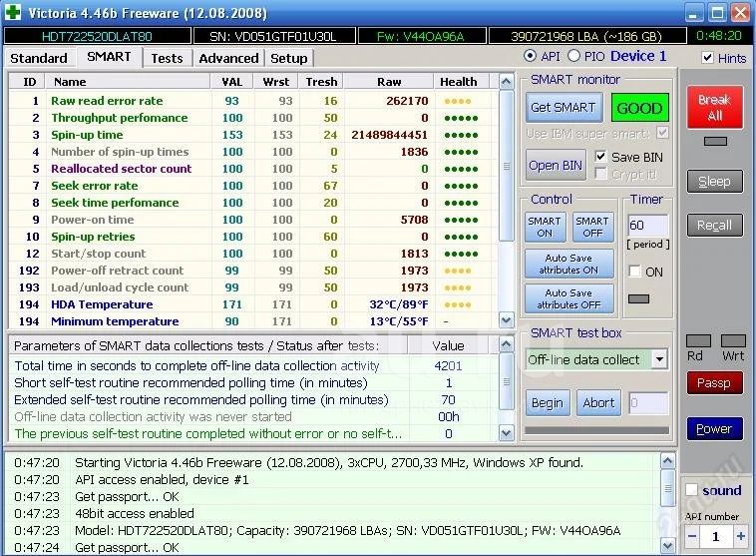Select the Spin-up time attribute row
Viewport: 756px width, 556px height.
coord(253,135)
